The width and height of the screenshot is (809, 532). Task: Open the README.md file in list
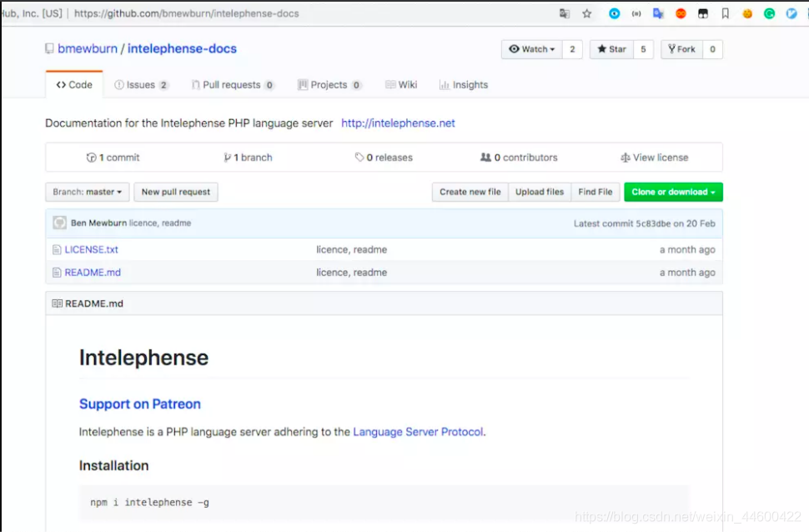click(x=93, y=273)
